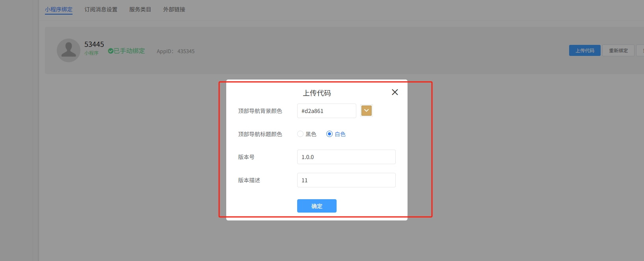Open the 外部链接 tab
The height and width of the screenshot is (261, 644).
tap(174, 9)
